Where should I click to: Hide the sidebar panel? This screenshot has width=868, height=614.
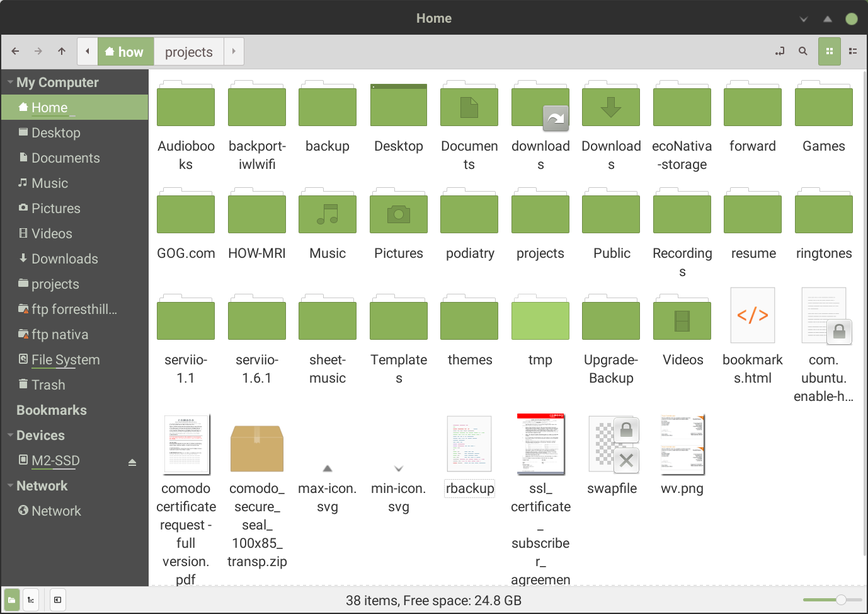click(57, 600)
